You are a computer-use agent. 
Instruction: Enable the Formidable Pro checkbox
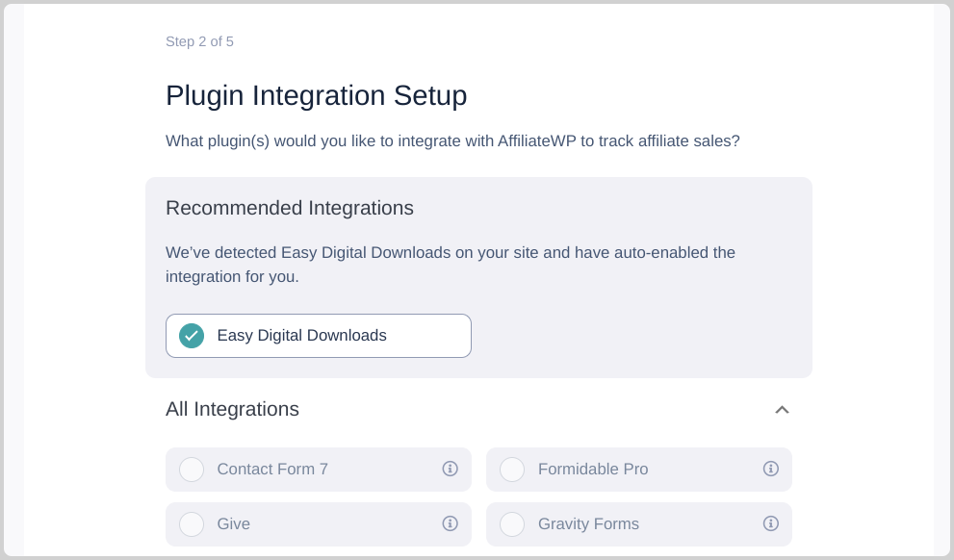(x=512, y=470)
